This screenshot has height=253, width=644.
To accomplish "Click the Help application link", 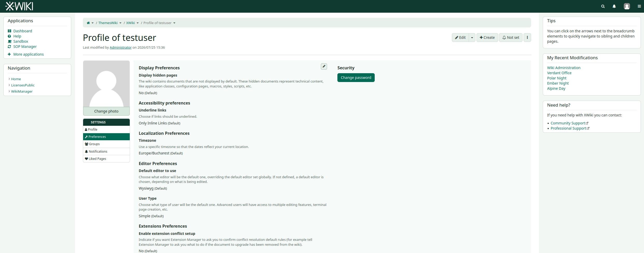I will pos(17,36).
